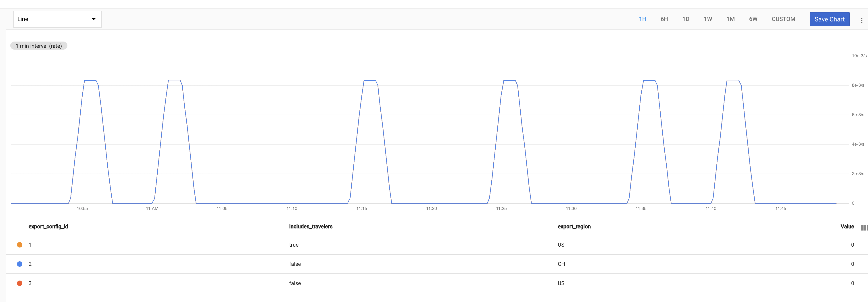Toggle visibility of export_config_id 3 via red dot
The image size is (868, 302).
20,283
